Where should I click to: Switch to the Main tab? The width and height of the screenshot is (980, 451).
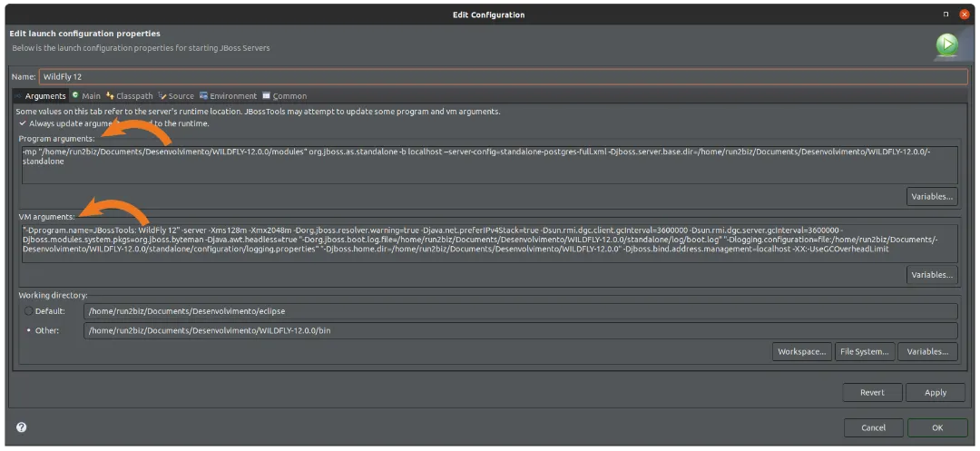pyautogui.click(x=86, y=96)
